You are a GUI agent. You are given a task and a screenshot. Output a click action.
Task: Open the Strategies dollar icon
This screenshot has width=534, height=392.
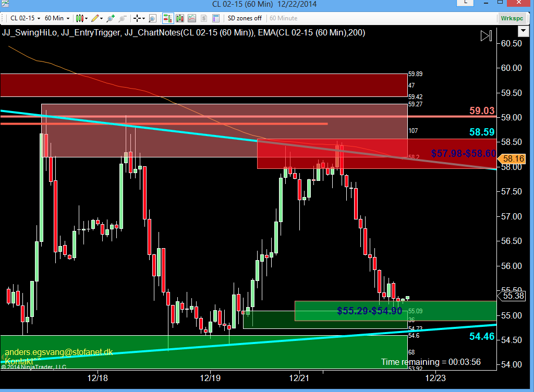click(204, 18)
